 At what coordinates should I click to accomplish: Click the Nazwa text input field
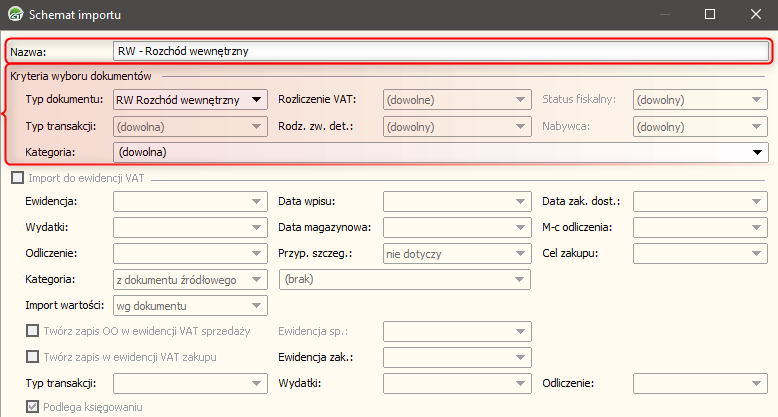pyautogui.click(x=440, y=50)
